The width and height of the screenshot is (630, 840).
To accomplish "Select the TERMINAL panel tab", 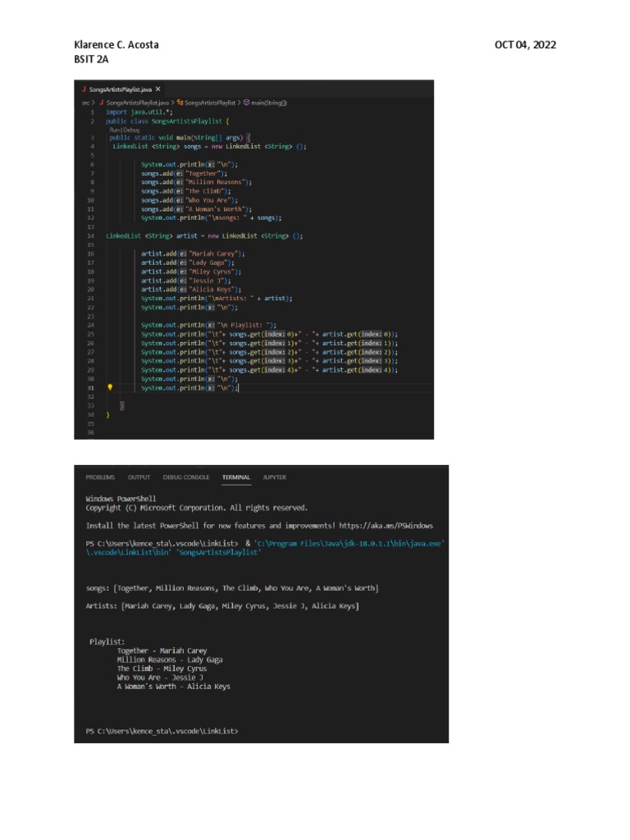I will pos(236,477).
